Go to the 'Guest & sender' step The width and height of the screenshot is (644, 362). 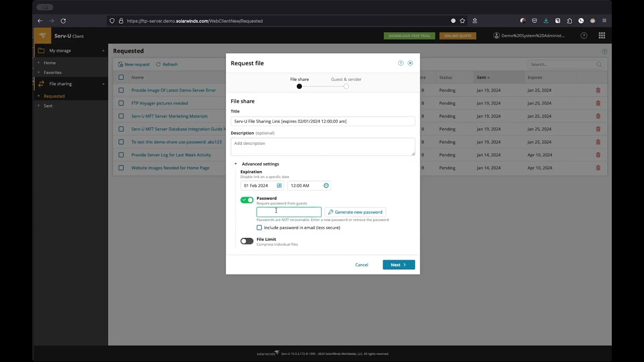click(x=346, y=82)
